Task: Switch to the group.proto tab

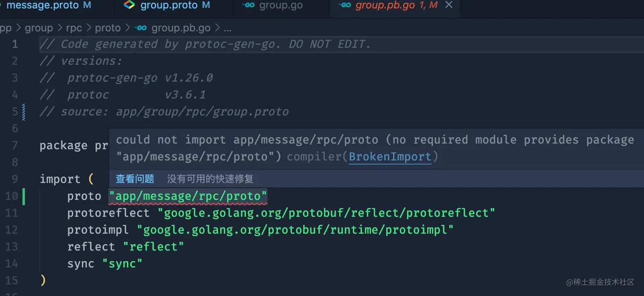Action: 175,6
